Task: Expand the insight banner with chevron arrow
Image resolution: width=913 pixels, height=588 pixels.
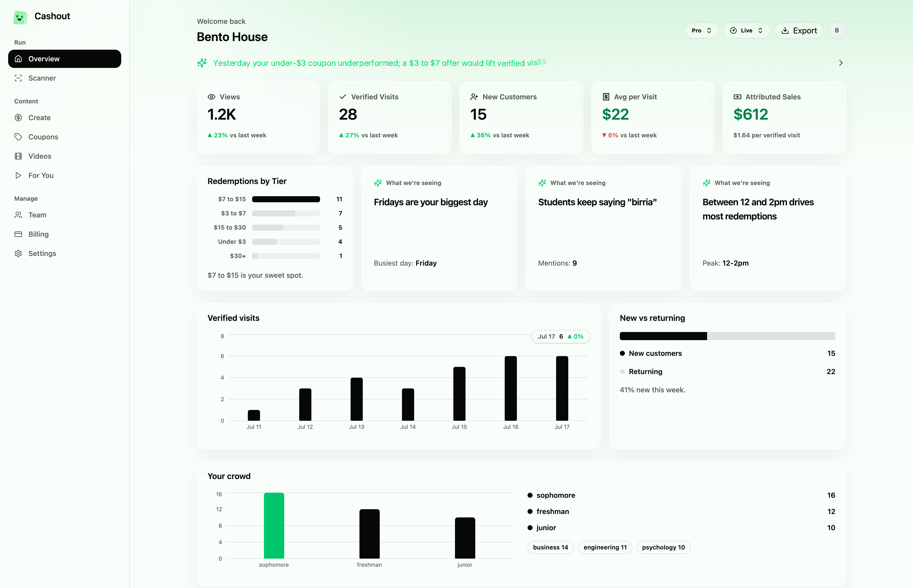Action: [840, 63]
